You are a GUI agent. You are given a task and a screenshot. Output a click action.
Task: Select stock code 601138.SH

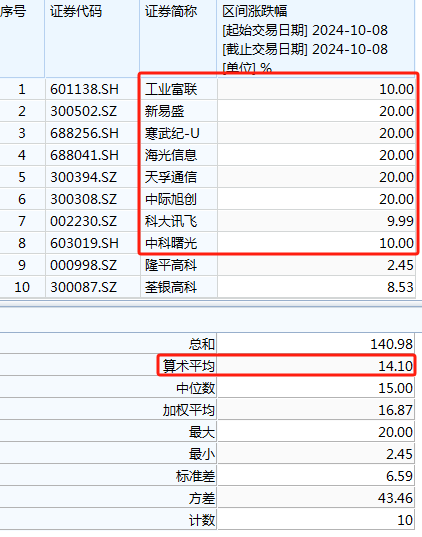click(x=84, y=89)
